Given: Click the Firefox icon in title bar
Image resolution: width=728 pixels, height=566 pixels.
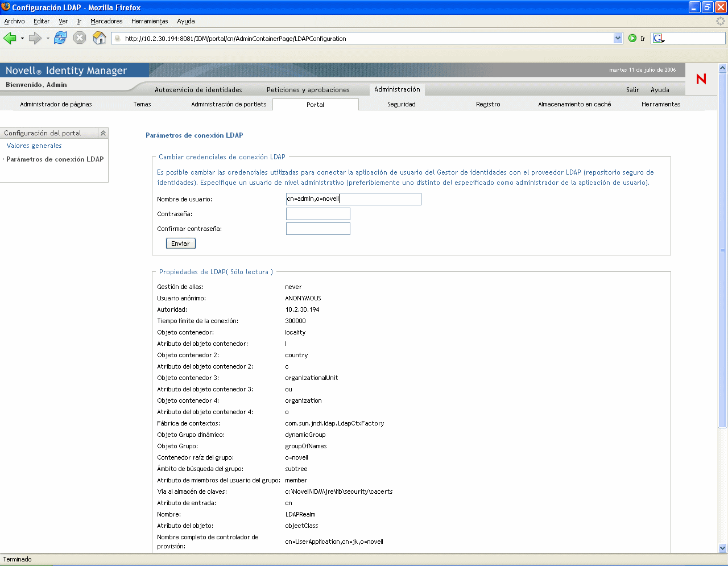Looking at the screenshot, I should (x=6, y=7).
